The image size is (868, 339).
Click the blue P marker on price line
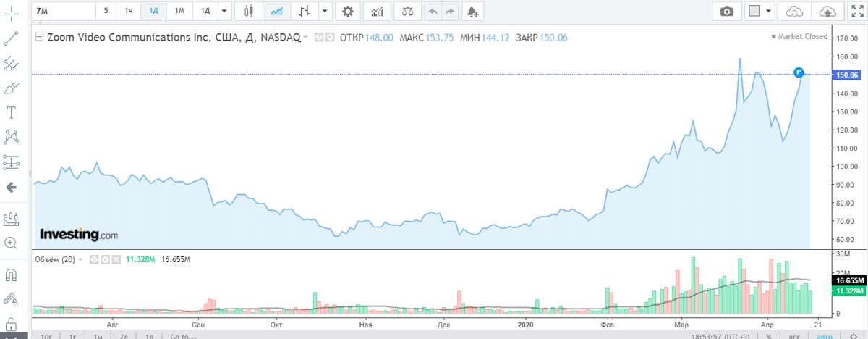[x=798, y=72]
